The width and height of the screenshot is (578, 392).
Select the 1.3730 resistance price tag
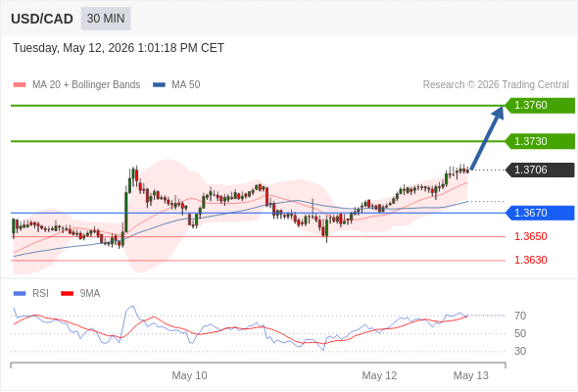[x=540, y=141]
